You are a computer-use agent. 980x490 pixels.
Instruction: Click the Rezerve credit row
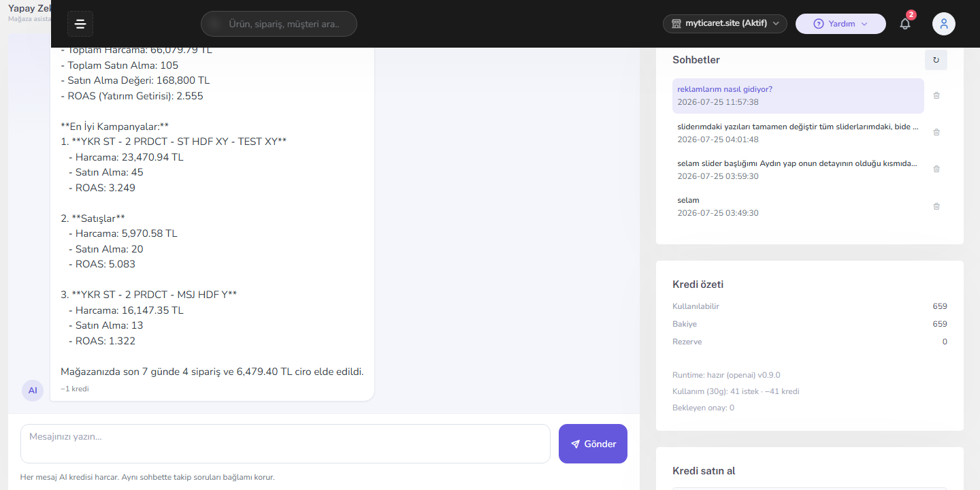click(x=810, y=342)
